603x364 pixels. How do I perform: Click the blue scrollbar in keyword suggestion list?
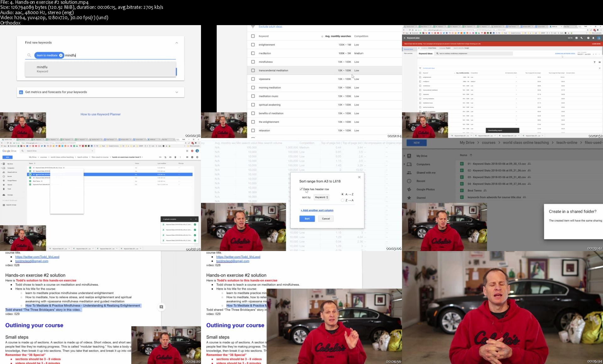coord(176,72)
